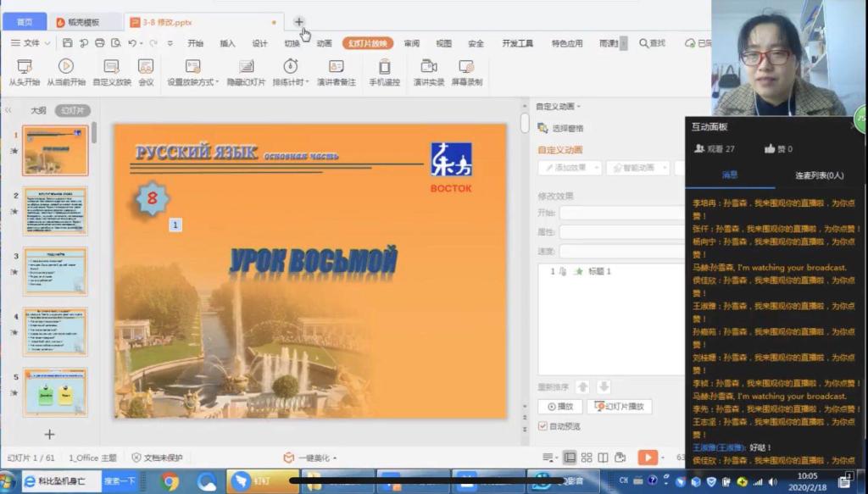The image size is (868, 494).
Task: Switch to slide sorter grid view
Action: [x=587, y=458]
